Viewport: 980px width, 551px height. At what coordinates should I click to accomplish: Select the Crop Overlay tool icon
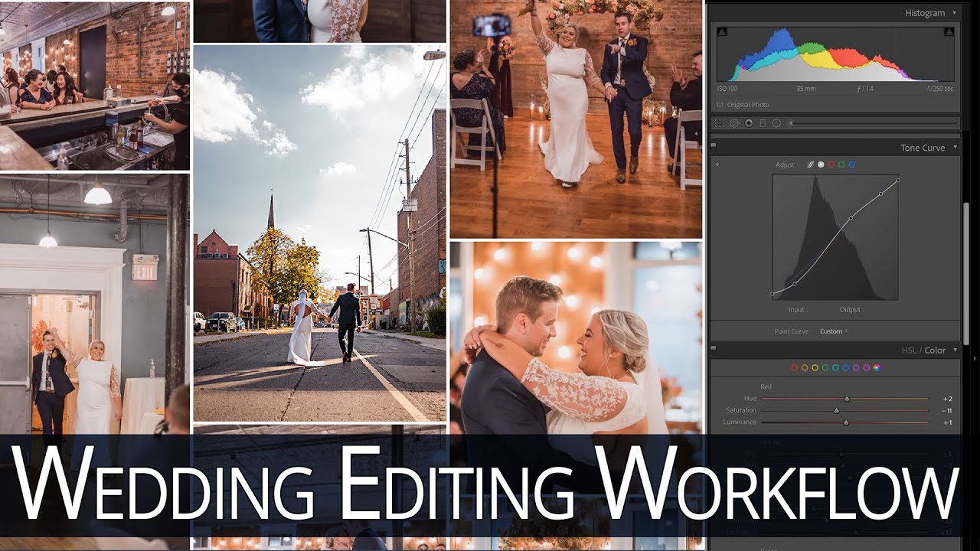(x=720, y=123)
